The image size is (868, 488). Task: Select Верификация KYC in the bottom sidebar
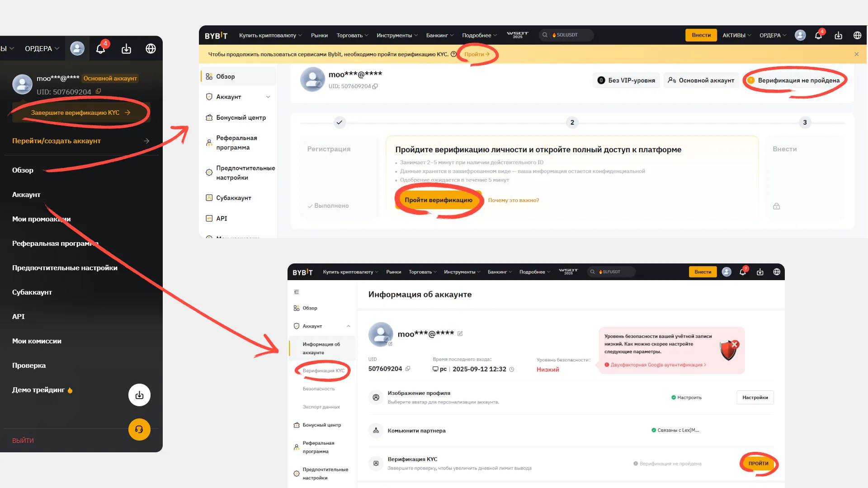(323, 371)
